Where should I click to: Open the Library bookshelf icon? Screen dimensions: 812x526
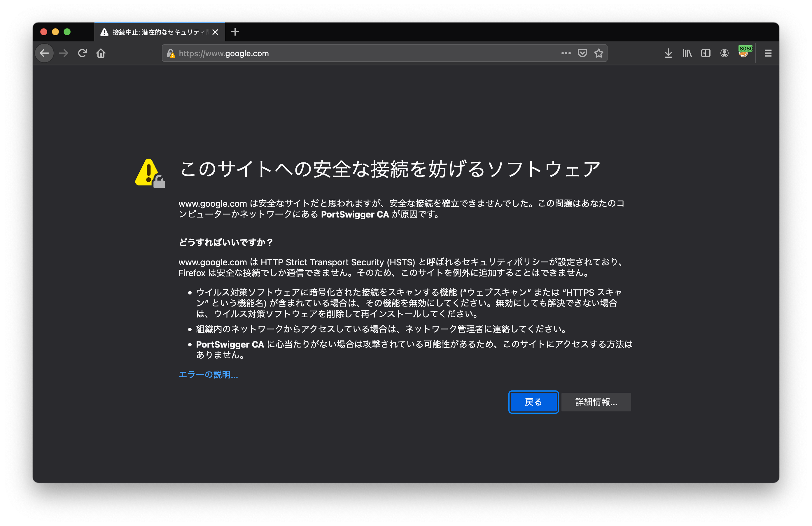(x=687, y=53)
